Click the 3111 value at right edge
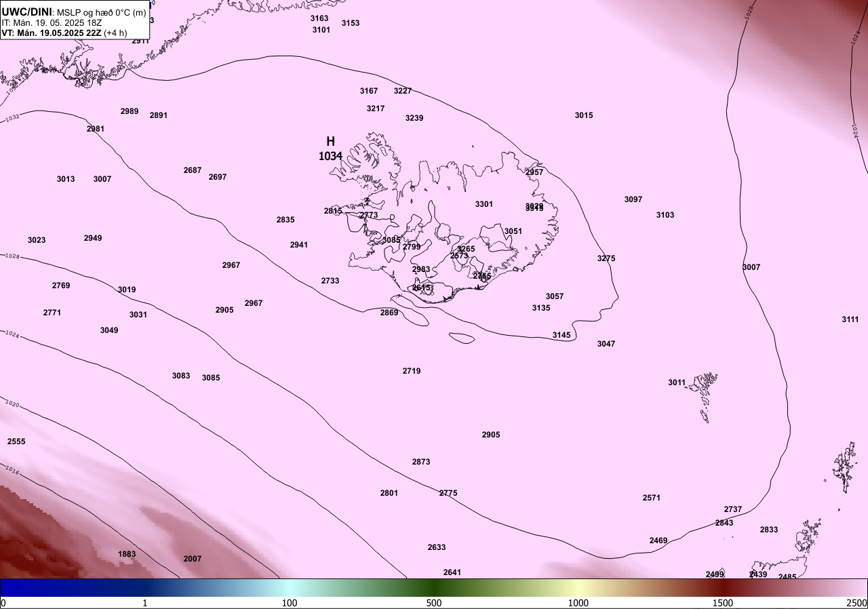868x609 pixels. [x=850, y=319]
